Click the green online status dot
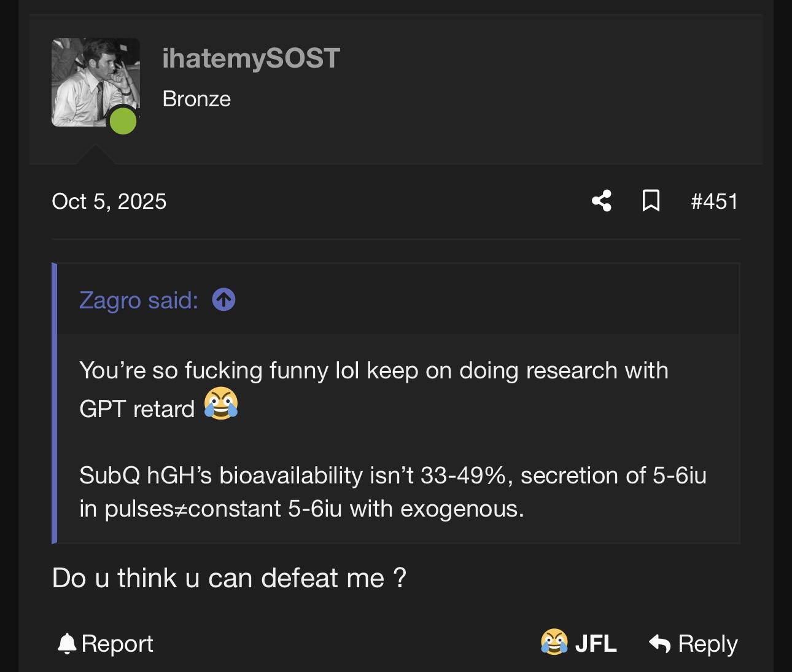The height and width of the screenshot is (672, 792). click(123, 120)
